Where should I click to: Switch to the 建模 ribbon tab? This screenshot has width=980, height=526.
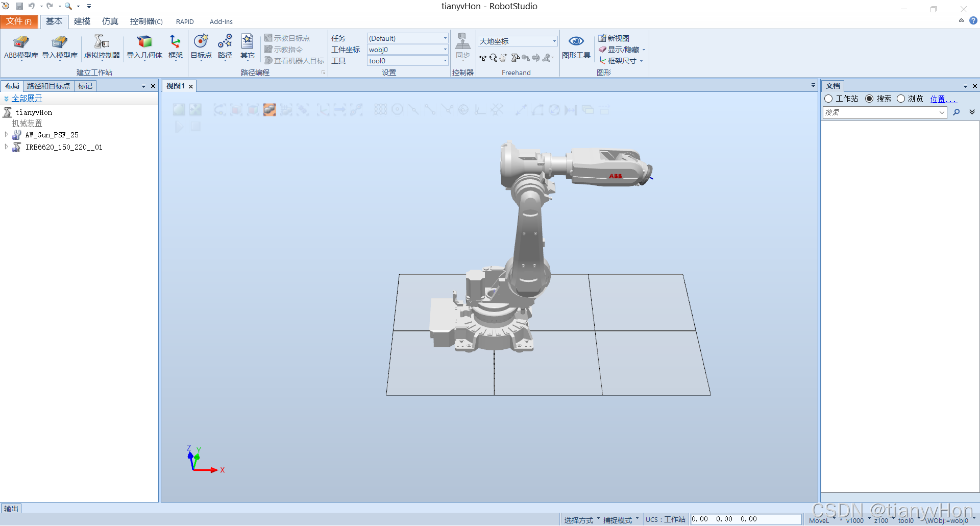[x=82, y=21]
